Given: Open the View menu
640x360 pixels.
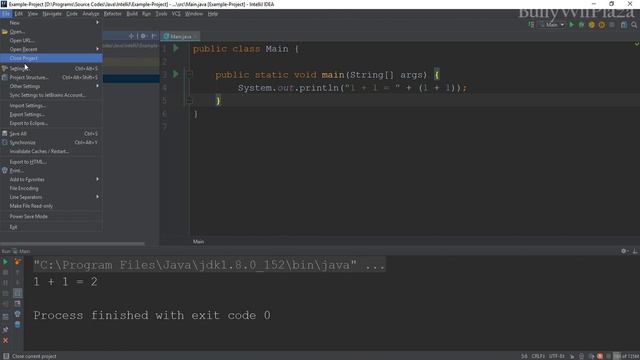Looking at the screenshot, I should click(33, 14).
